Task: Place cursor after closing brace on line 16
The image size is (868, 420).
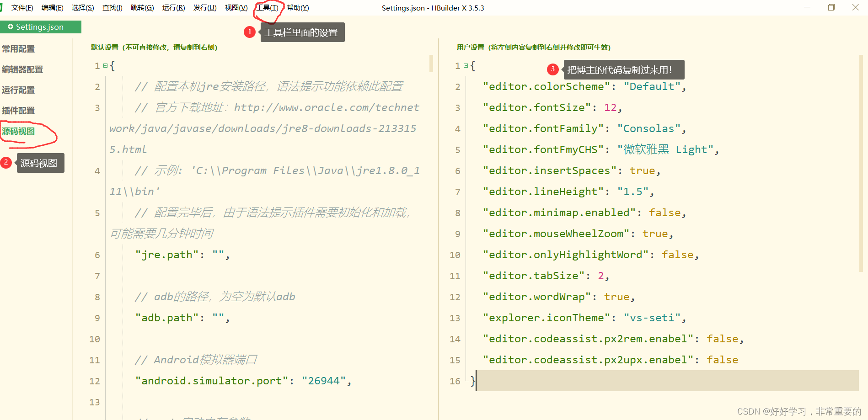Action: coord(477,381)
